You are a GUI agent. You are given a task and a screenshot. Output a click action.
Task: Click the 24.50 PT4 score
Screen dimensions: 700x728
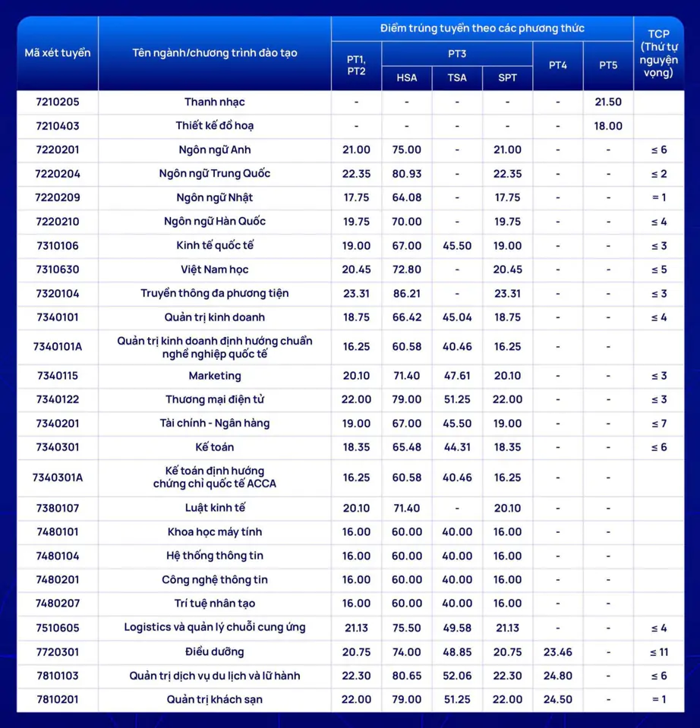click(x=558, y=700)
